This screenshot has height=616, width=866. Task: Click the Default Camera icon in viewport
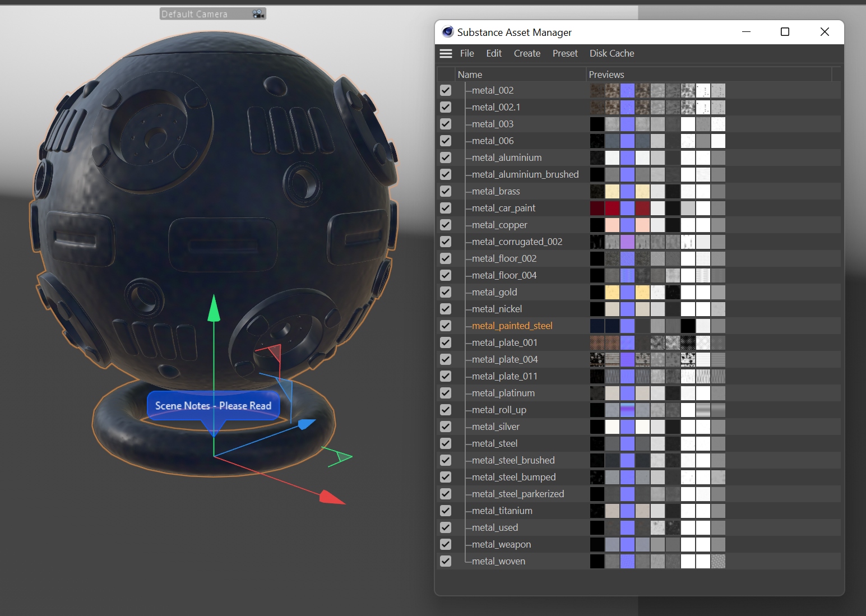pos(258,14)
